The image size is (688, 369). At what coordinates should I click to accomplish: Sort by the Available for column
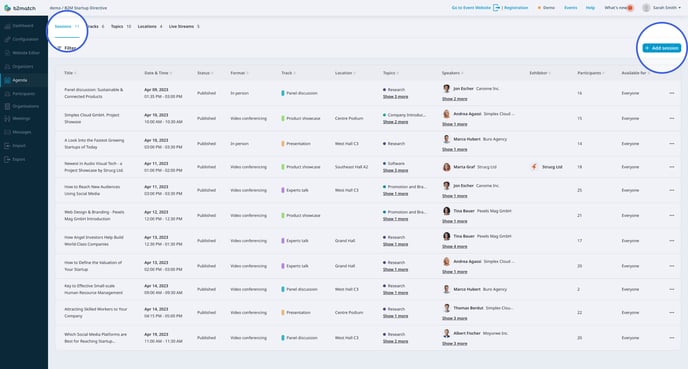point(635,73)
